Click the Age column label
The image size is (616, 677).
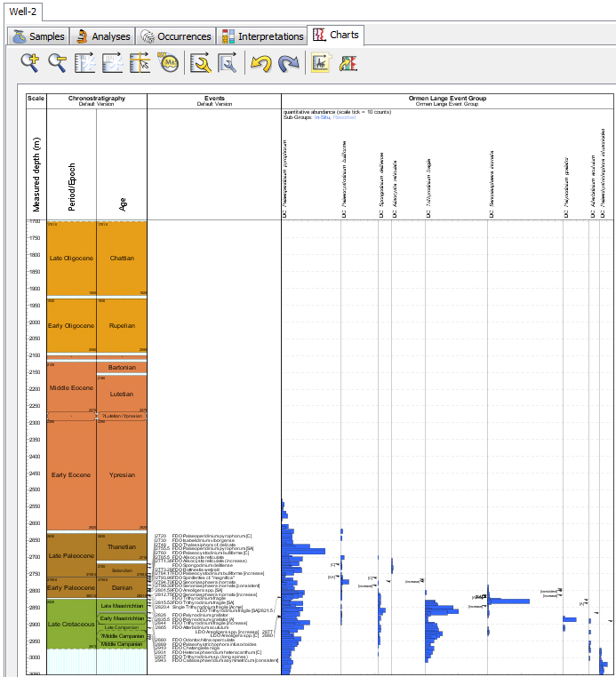[123, 204]
